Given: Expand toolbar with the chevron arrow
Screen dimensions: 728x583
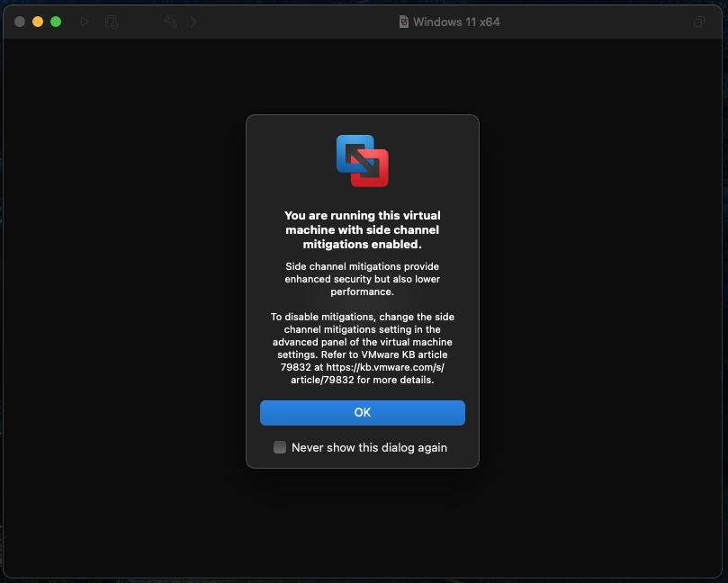Looking at the screenshot, I should 193,22.
